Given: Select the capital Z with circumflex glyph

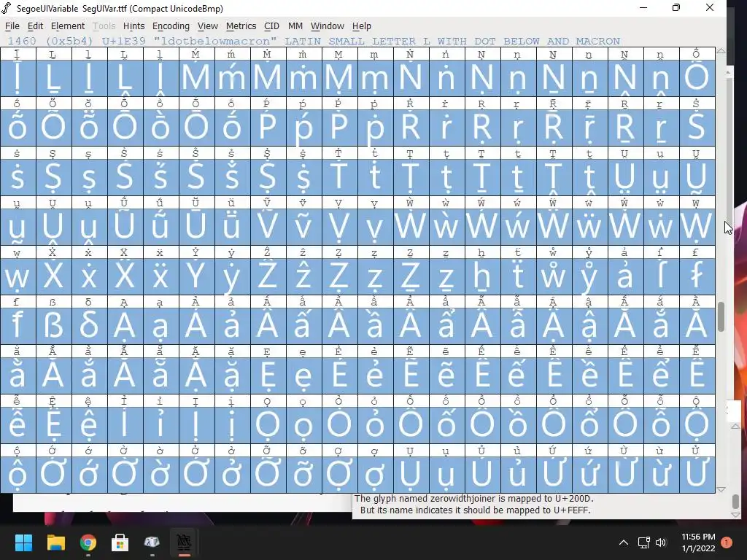Looking at the screenshot, I should pos(267,276).
